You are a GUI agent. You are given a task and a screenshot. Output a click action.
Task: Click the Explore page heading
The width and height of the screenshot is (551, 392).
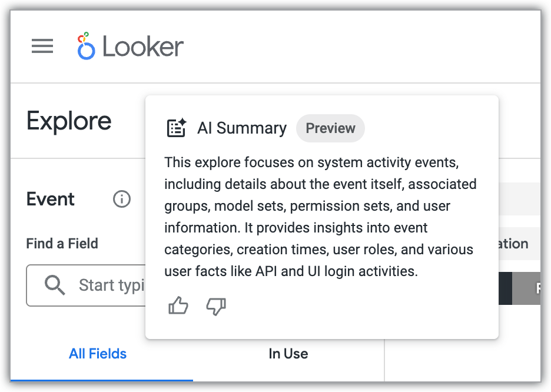click(x=69, y=121)
